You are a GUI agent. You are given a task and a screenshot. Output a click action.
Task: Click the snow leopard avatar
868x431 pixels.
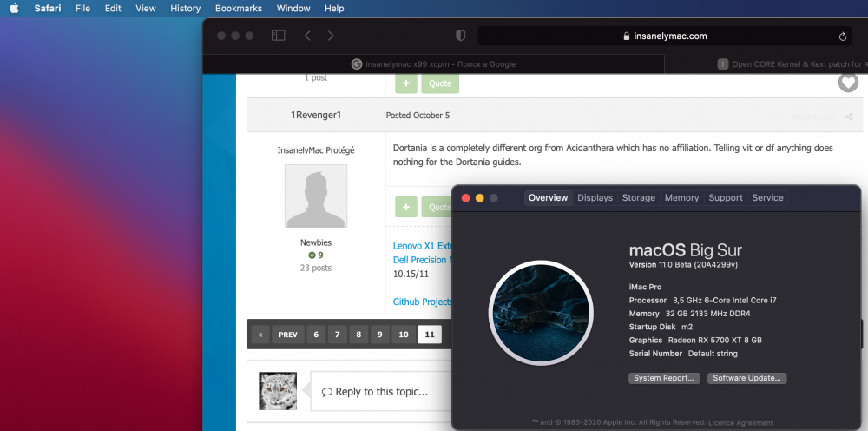tap(278, 391)
